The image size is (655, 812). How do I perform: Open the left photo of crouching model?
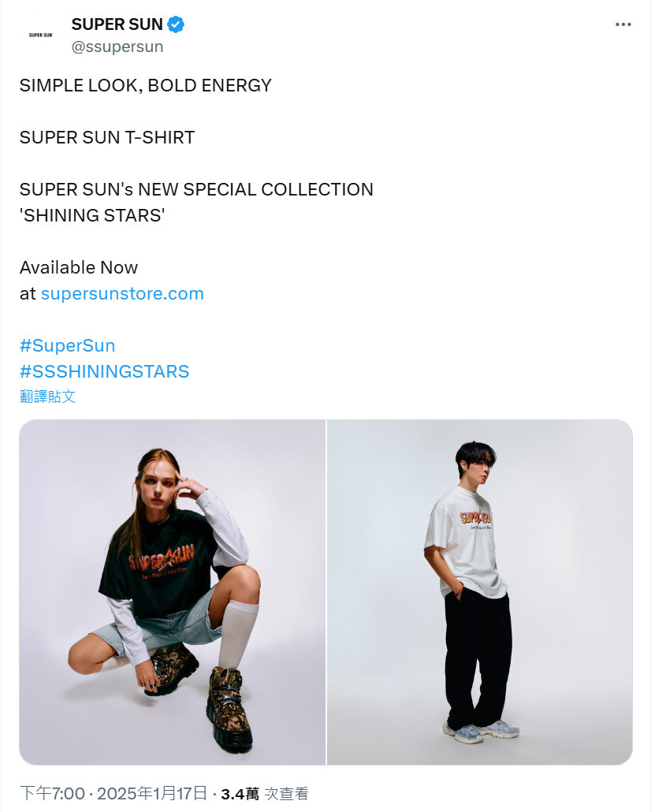click(x=173, y=592)
